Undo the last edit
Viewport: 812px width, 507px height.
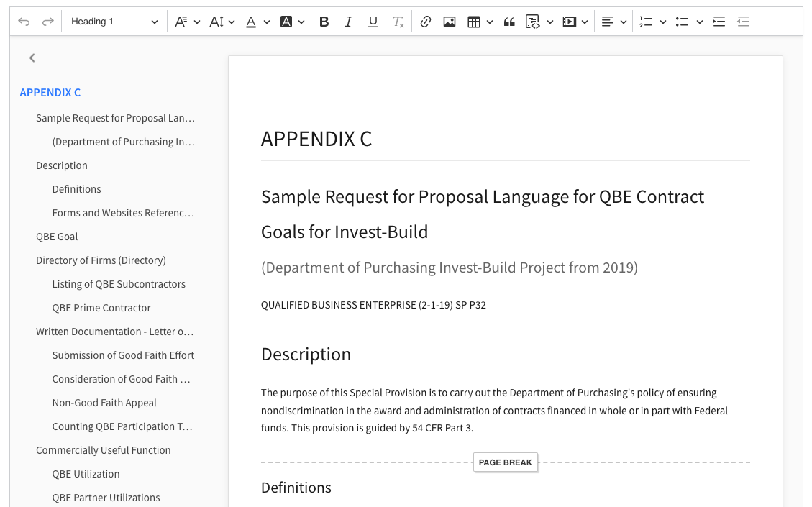tap(24, 22)
